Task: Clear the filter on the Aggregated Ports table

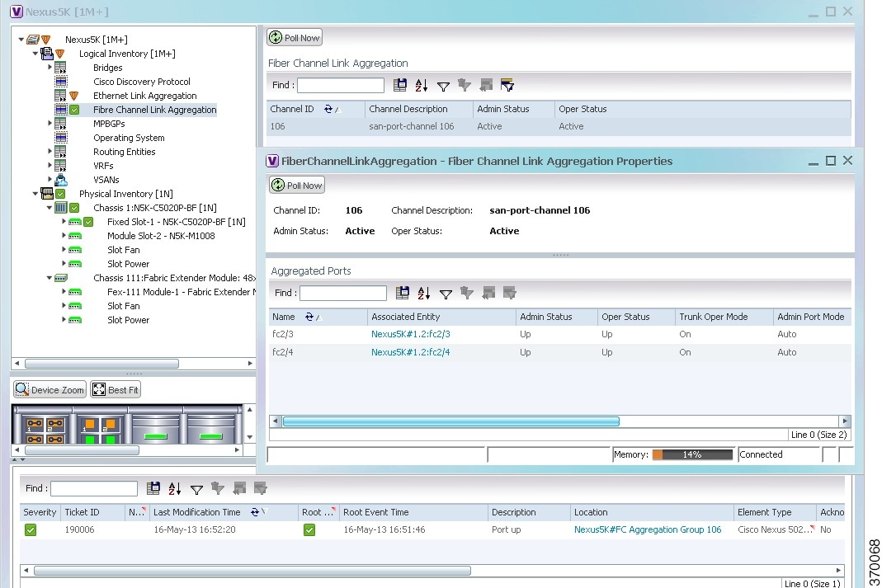Action: click(467, 292)
